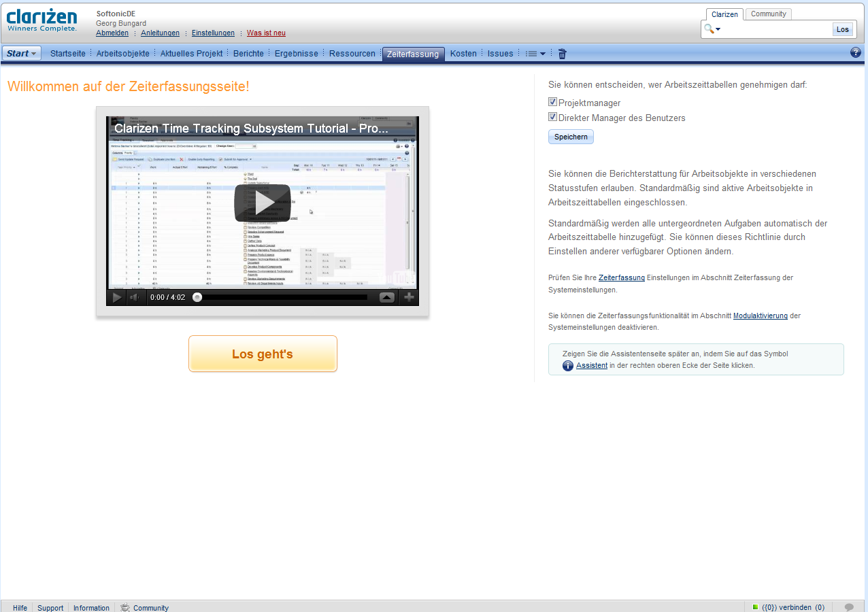The image size is (868, 612).
Task: Click the Hilfe footer link
Action: [x=20, y=608]
